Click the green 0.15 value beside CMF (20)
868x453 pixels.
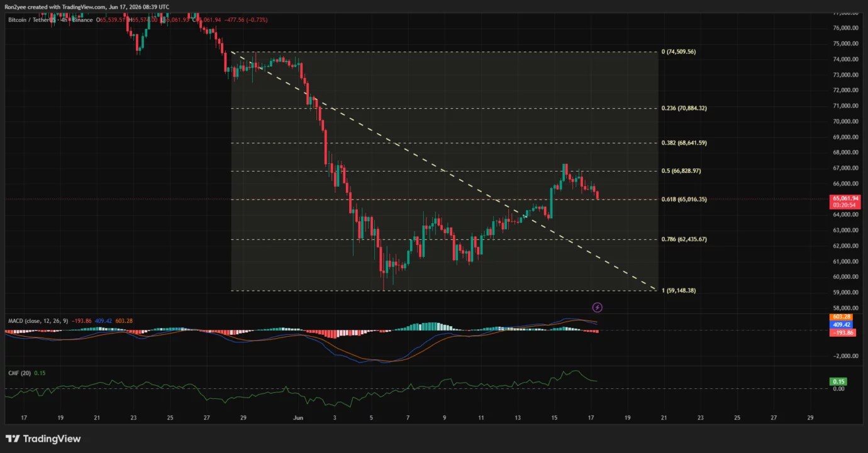(x=39, y=373)
